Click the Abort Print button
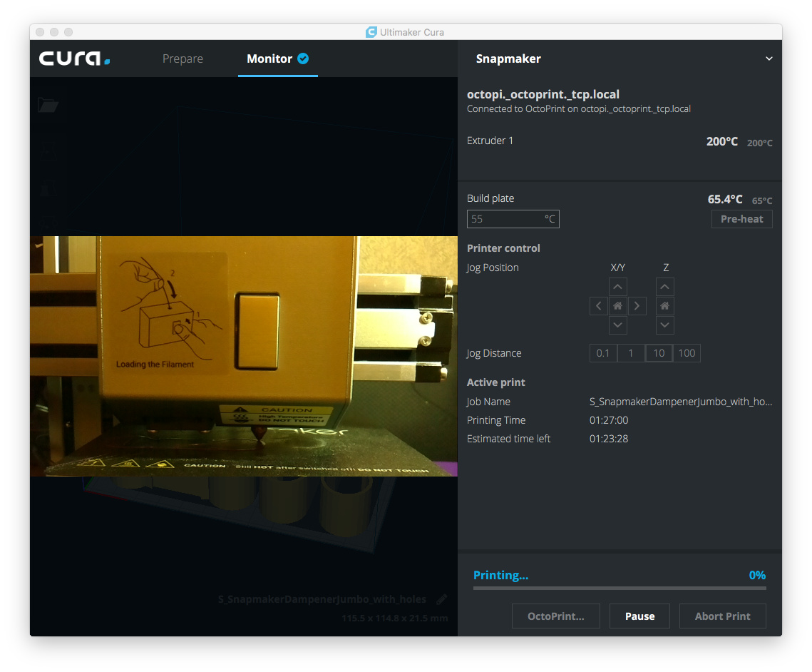The image size is (812, 672). click(x=722, y=616)
